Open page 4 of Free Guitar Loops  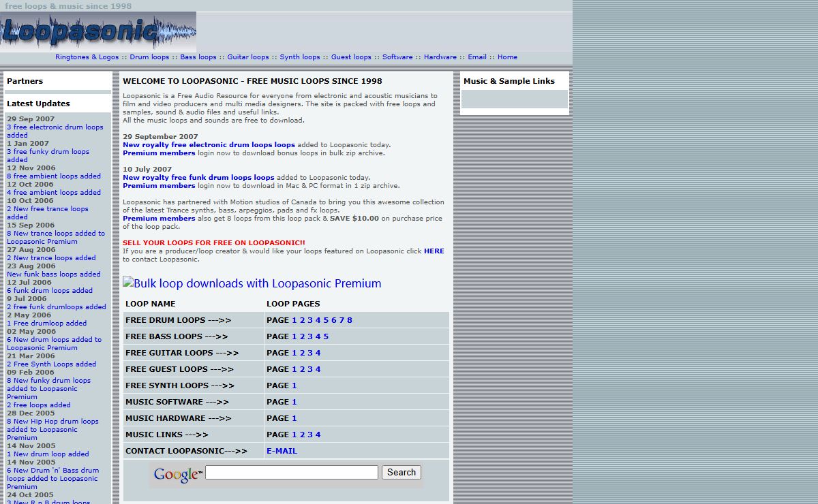click(318, 353)
